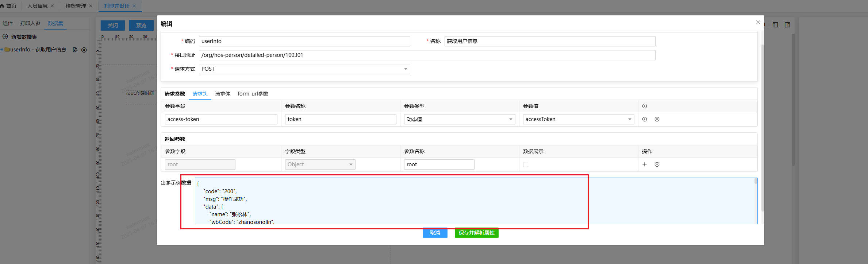Click the 接口地址 input field
The height and width of the screenshot is (264, 868).
click(x=427, y=55)
